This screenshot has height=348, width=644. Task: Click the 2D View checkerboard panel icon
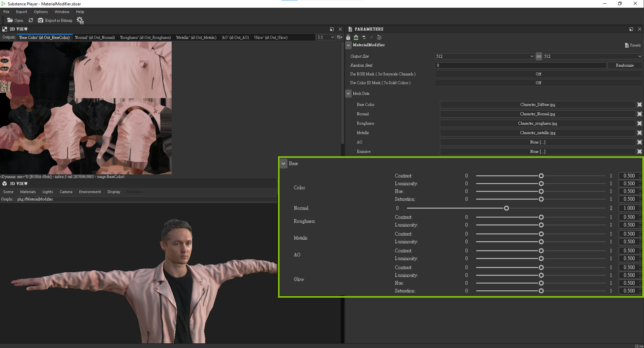point(5,29)
